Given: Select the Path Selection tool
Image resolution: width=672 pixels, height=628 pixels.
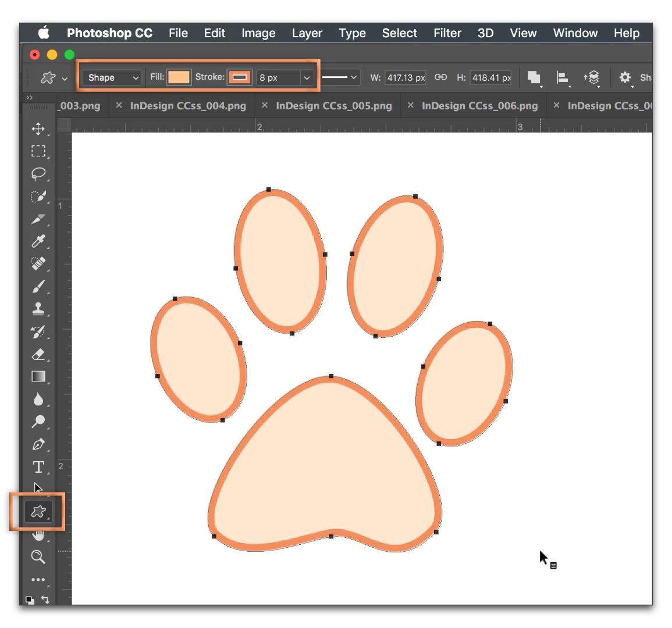Looking at the screenshot, I should coord(38,488).
